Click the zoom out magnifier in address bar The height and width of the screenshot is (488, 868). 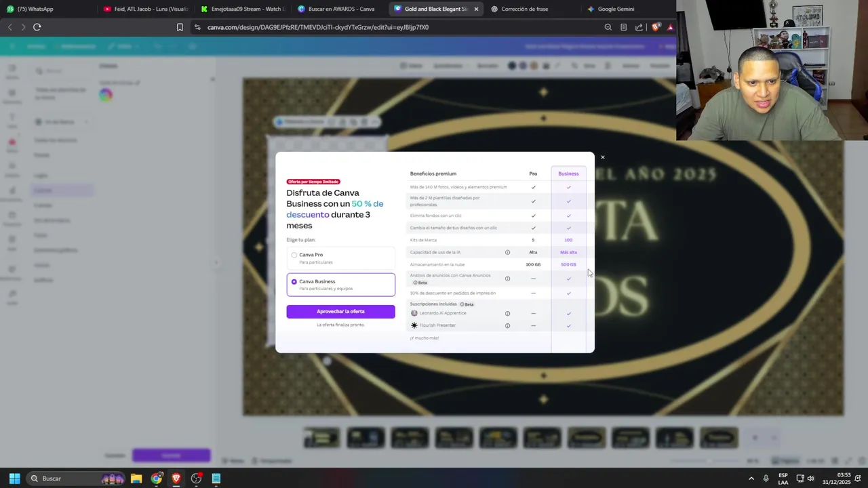tap(608, 27)
